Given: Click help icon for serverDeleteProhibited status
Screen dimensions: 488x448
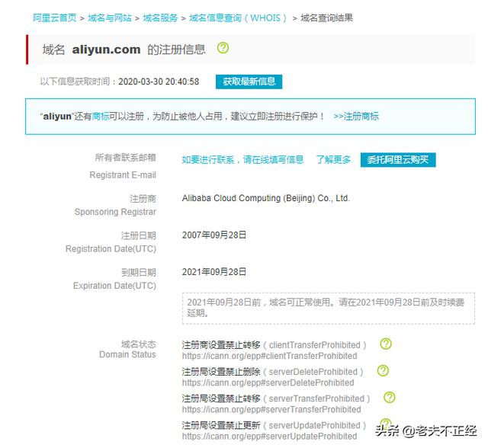Looking at the screenshot, I should pyautogui.click(x=383, y=370).
